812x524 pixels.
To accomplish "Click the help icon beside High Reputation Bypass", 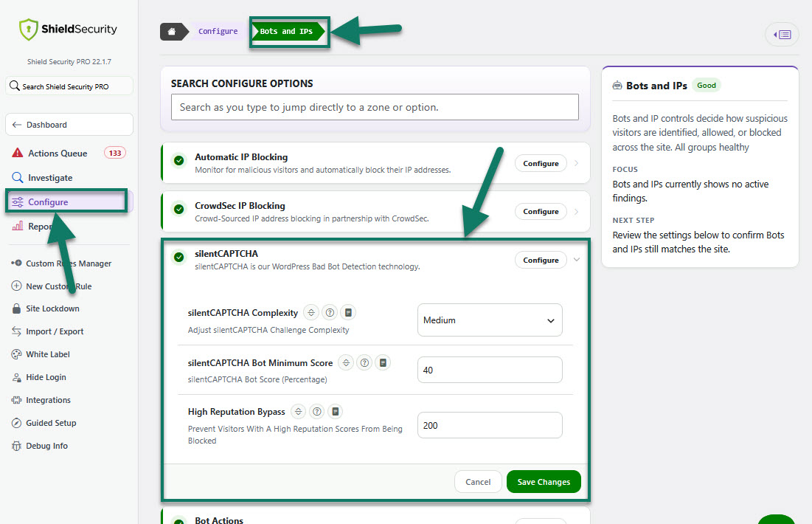I will 317,412.
